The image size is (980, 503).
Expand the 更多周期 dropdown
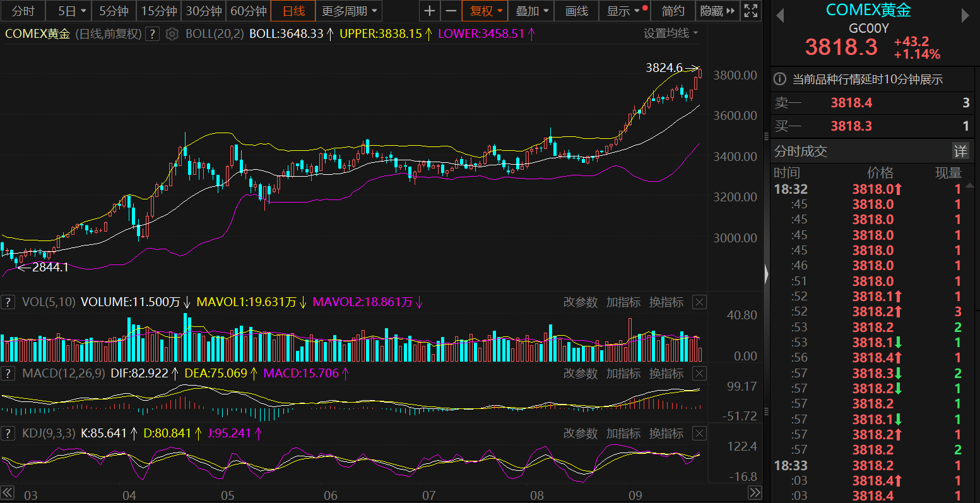350,11
